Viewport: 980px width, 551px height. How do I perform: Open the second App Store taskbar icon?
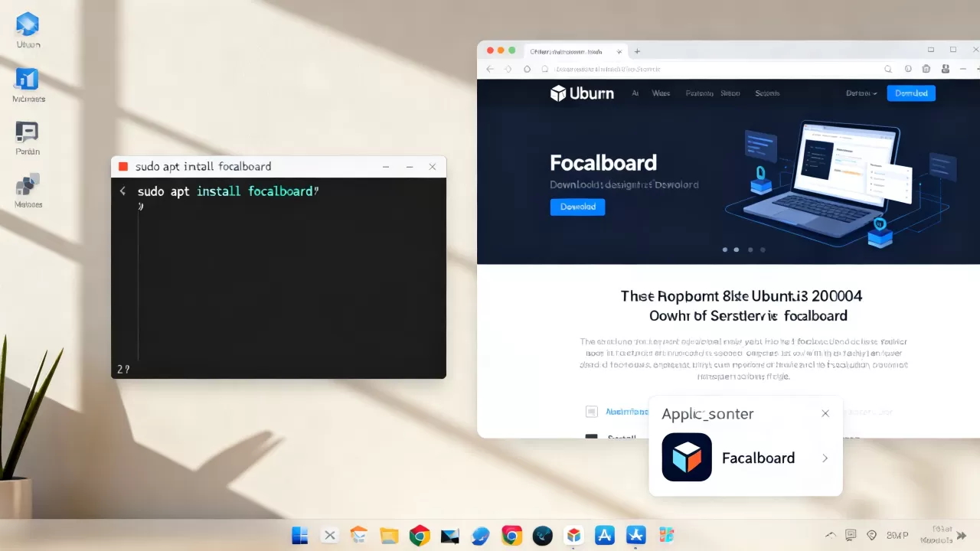pyautogui.click(x=635, y=536)
